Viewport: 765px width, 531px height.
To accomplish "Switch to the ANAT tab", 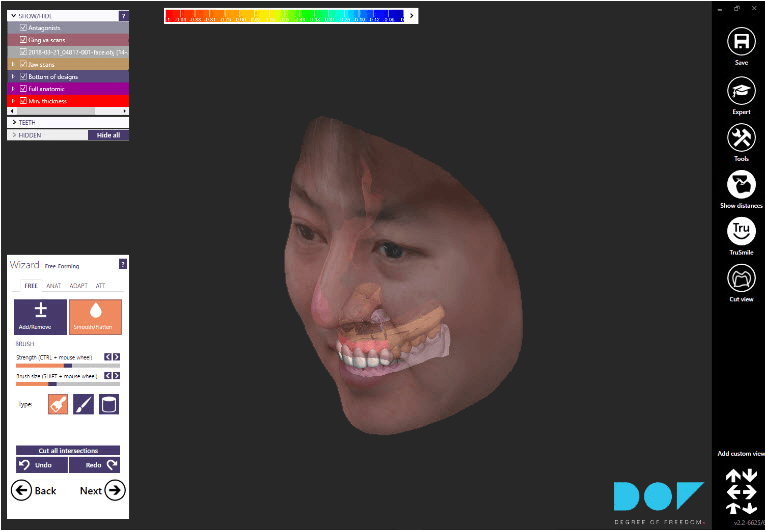I will tap(54, 286).
